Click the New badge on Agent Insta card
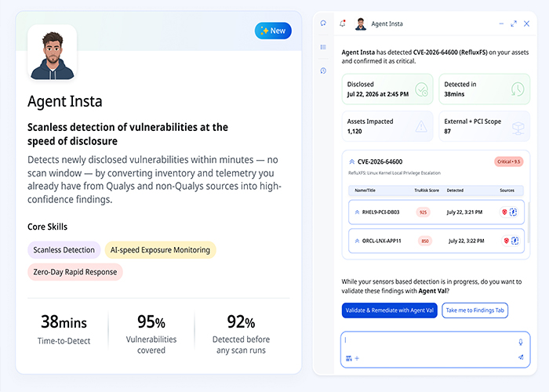The width and height of the screenshot is (549, 392). pos(273,31)
